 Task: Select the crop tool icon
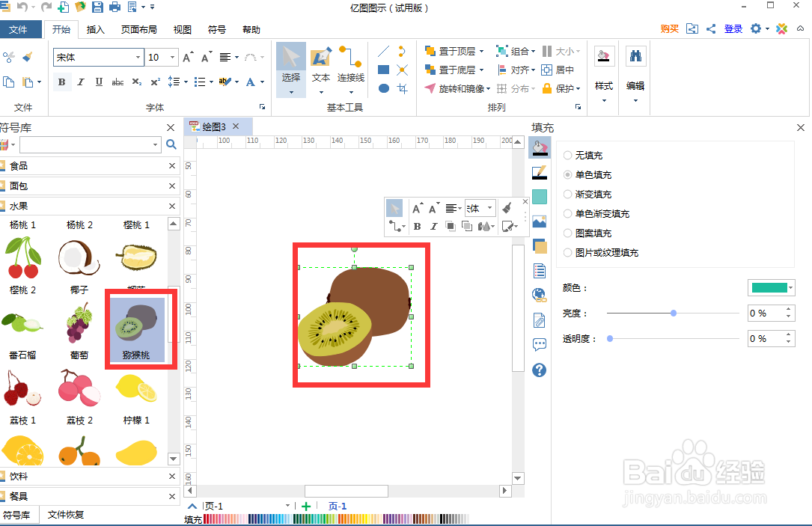pyautogui.click(x=403, y=88)
